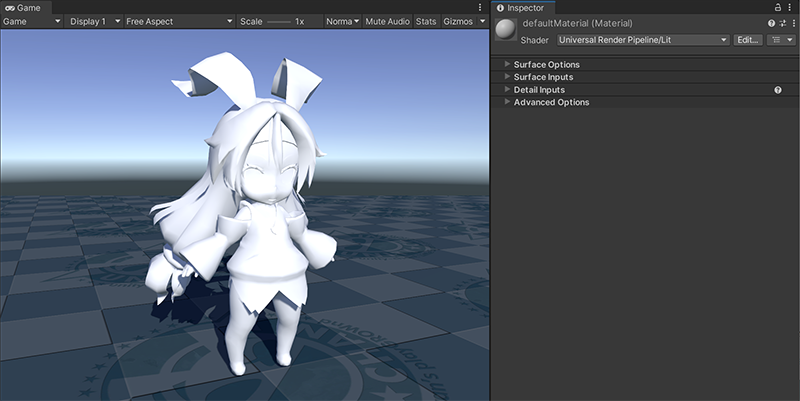Toggle Mute Audio in Game view
The height and width of the screenshot is (401, 800).
click(387, 21)
